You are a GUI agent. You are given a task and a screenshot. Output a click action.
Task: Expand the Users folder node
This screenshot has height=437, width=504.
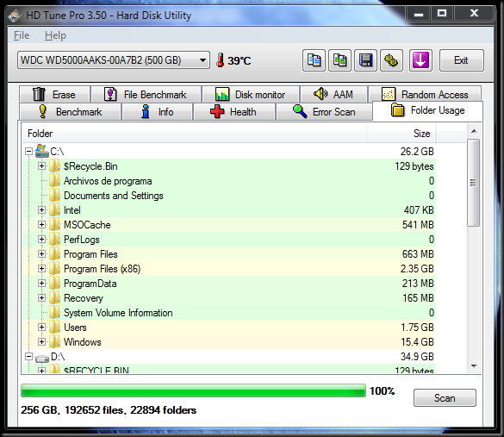[41, 327]
